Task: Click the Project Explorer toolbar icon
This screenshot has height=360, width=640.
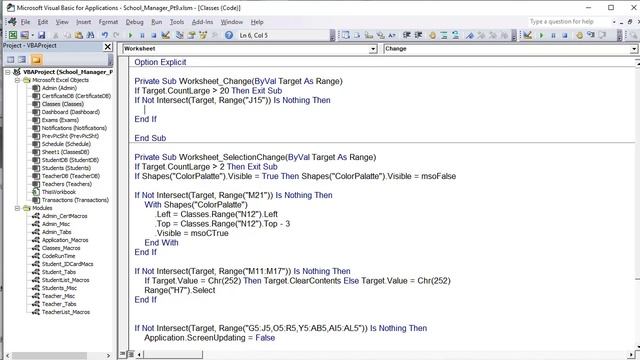Action: point(180,36)
